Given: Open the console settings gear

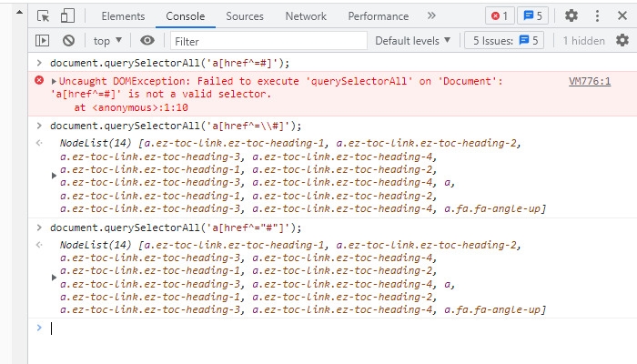Looking at the screenshot, I should [622, 40].
